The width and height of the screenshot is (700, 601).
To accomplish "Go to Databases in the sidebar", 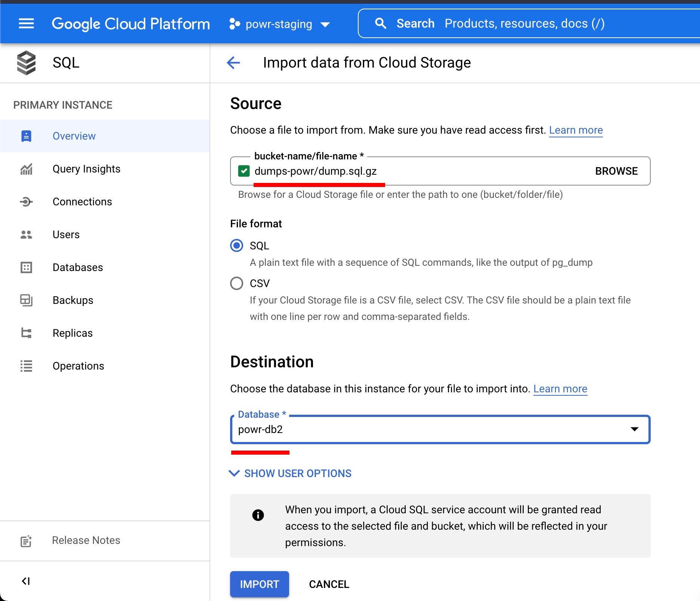I will click(x=78, y=268).
